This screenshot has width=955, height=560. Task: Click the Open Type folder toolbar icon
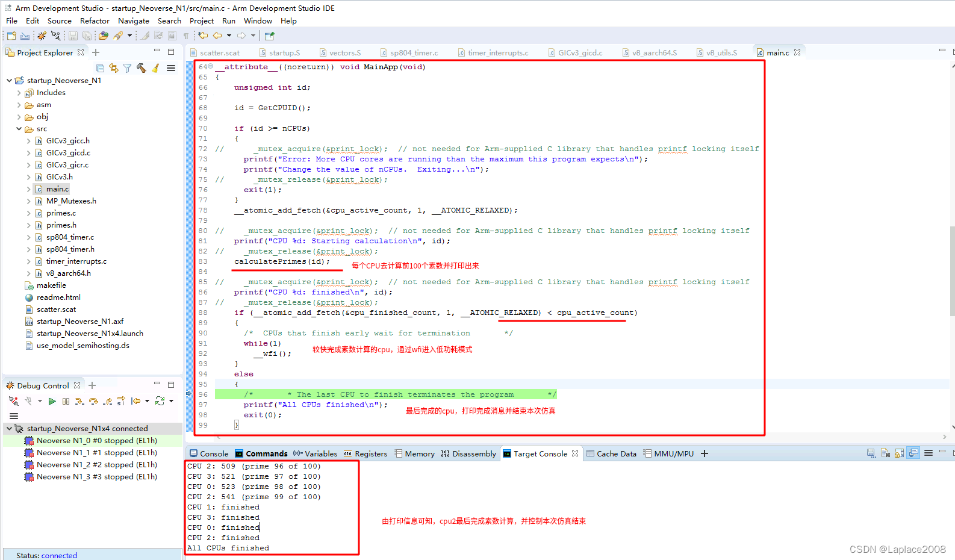(104, 36)
